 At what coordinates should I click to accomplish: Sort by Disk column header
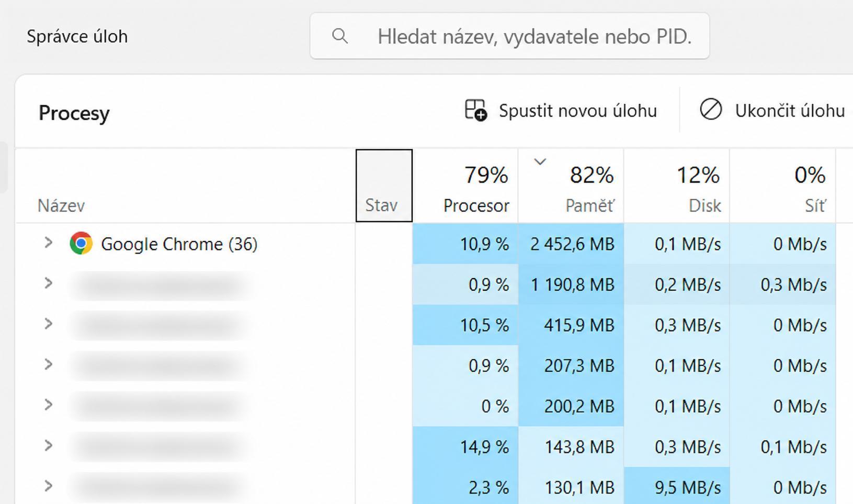click(677, 186)
